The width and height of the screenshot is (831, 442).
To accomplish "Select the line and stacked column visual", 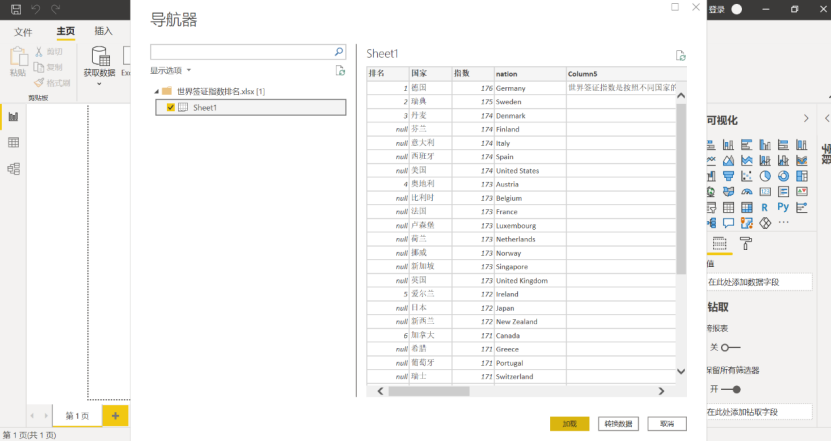I will click(765, 160).
